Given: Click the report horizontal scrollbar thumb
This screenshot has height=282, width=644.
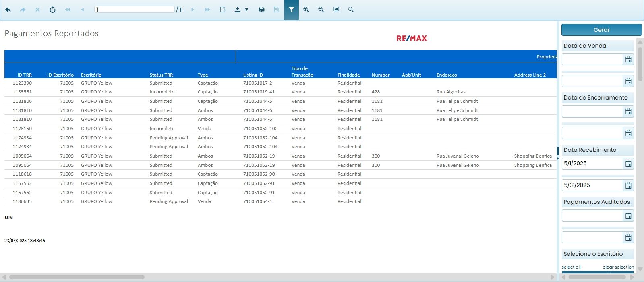Looking at the screenshot, I should click(x=77, y=277).
